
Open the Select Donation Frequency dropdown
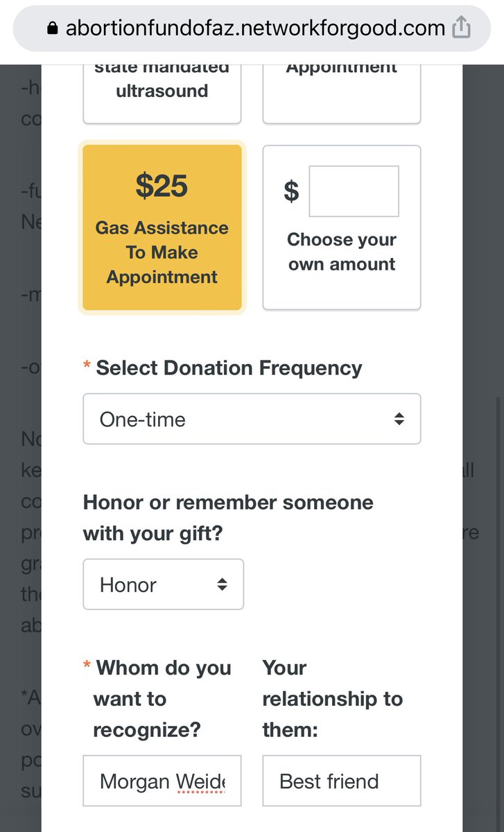[x=252, y=419]
